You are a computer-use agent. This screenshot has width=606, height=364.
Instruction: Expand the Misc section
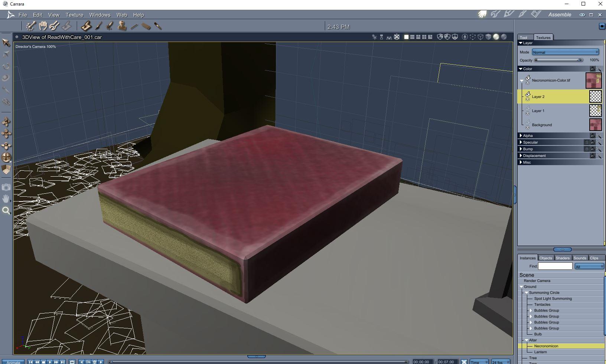pos(521,162)
